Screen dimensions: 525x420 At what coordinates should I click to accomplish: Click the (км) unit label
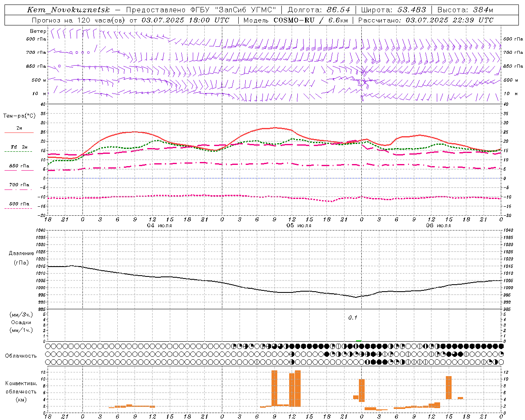click(x=21, y=399)
